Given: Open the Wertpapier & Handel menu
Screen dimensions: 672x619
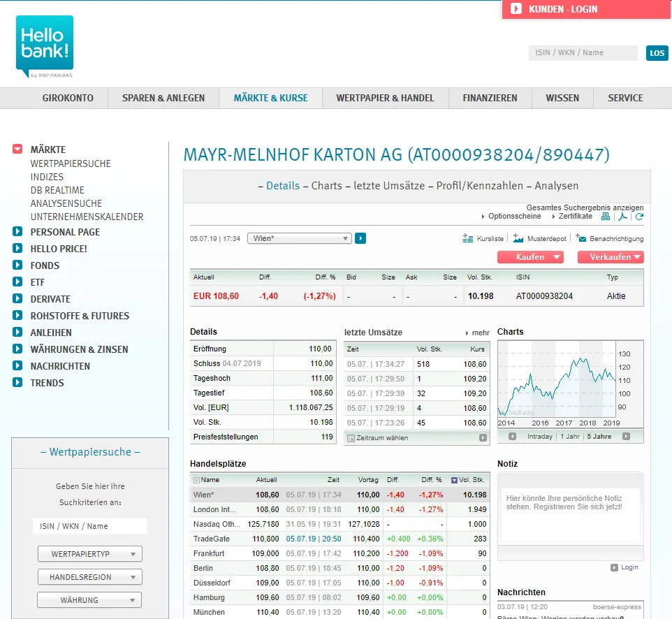Looking at the screenshot, I should 386,99.
